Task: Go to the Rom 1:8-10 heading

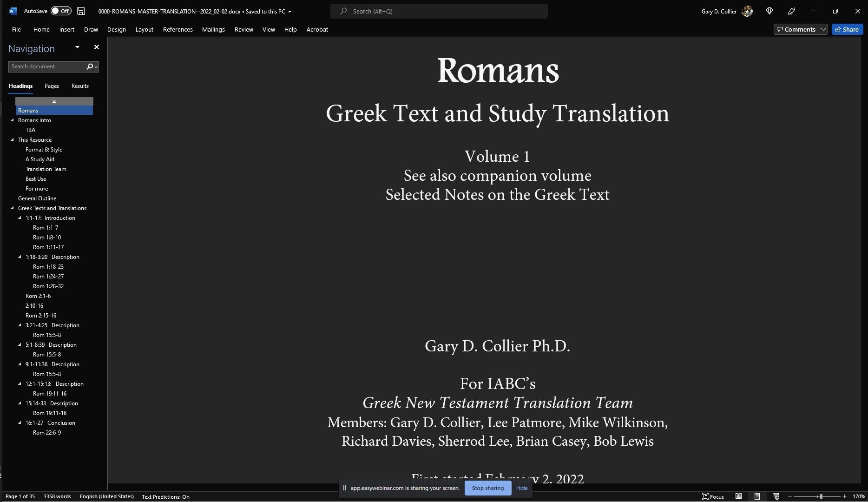Action: coord(47,238)
